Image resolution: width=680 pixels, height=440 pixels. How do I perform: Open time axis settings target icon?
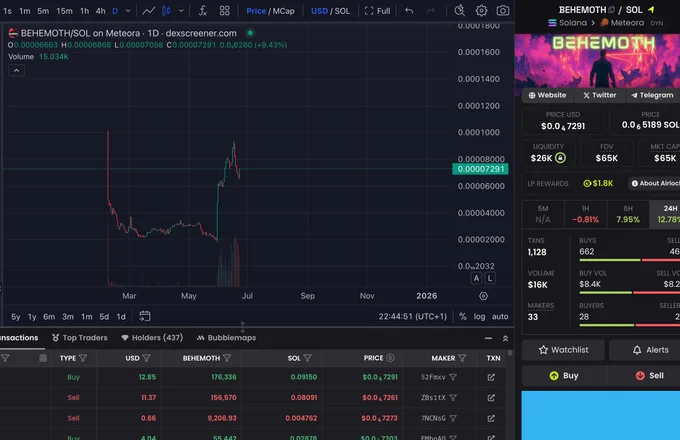tap(484, 296)
